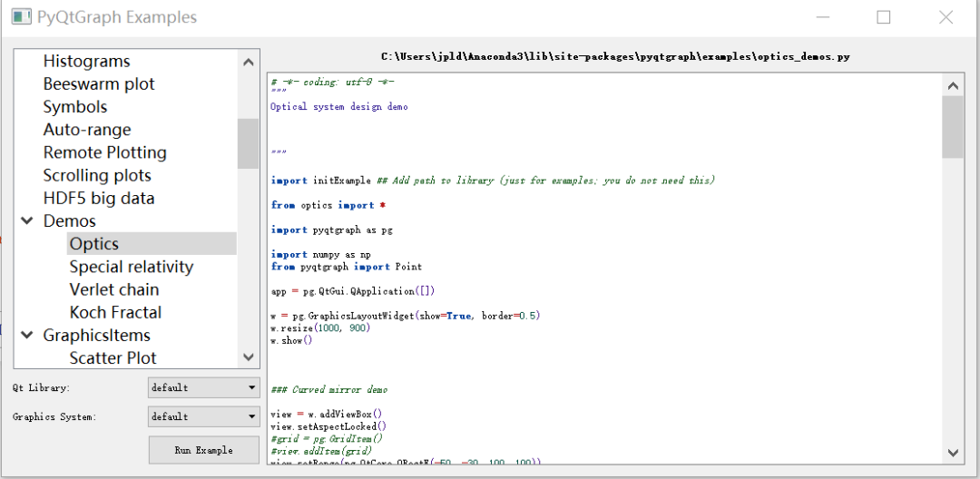Choose the Special relativity demo
Image resolution: width=980 pixels, height=479 pixels.
[x=132, y=267]
